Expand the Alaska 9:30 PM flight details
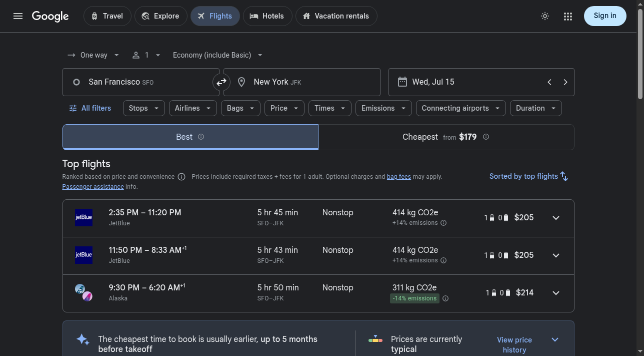 (556, 293)
